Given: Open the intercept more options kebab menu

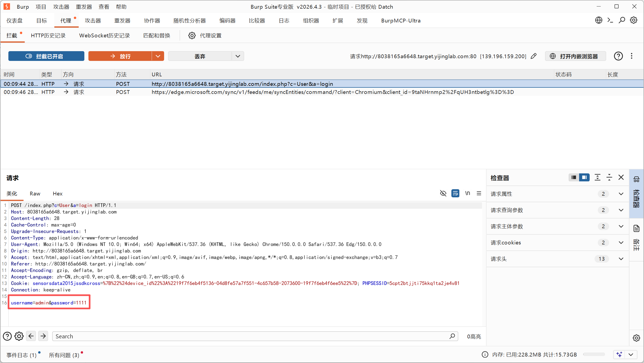Looking at the screenshot, I should [x=632, y=56].
